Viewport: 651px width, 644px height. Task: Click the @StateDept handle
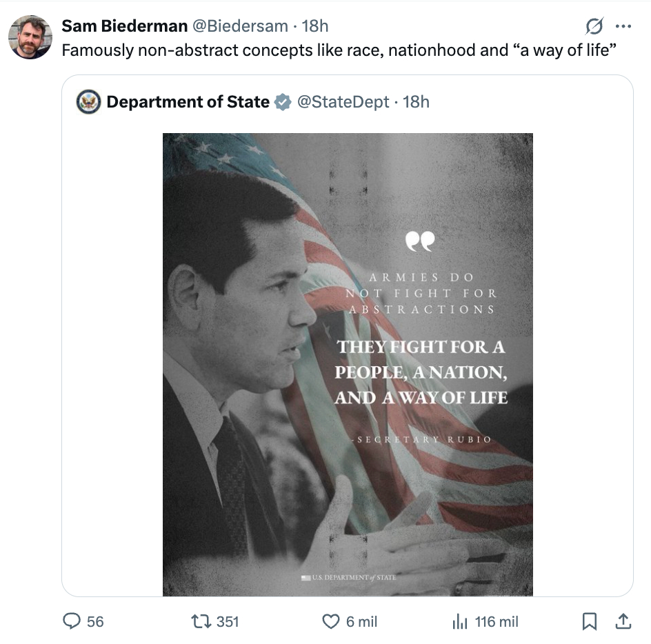pyautogui.click(x=343, y=102)
